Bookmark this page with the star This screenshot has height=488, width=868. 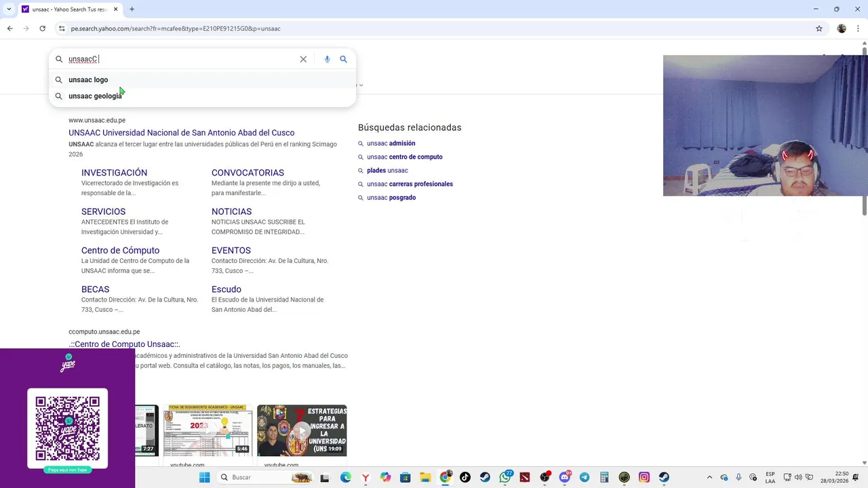[x=819, y=28]
